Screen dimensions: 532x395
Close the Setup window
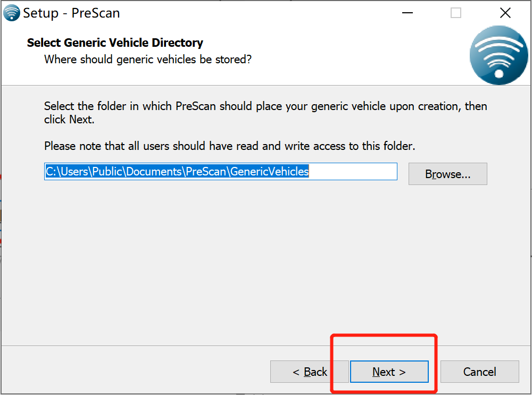[x=505, y=13]
